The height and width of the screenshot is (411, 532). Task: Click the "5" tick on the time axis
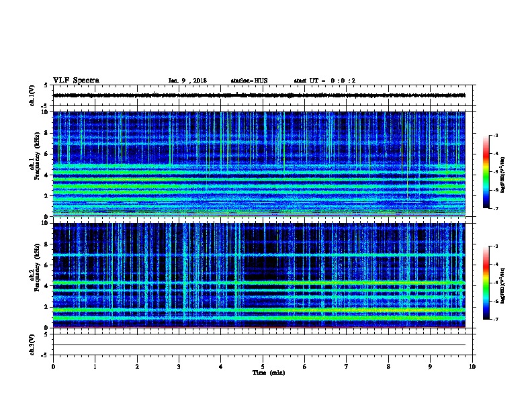point(263,366)
